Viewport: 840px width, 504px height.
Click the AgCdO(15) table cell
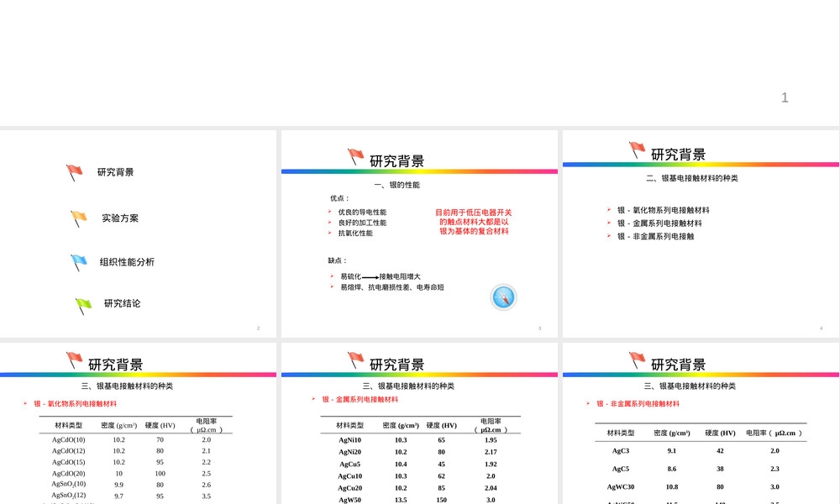69,462
